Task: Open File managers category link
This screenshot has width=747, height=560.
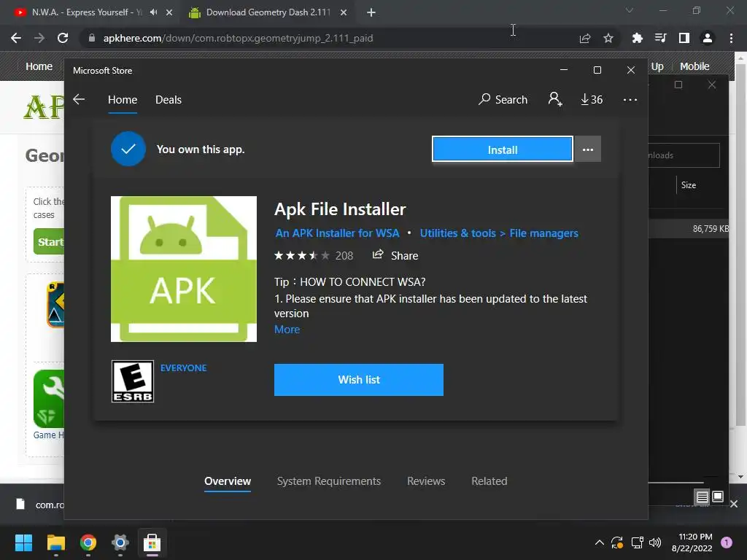Action: click(544, 233)
